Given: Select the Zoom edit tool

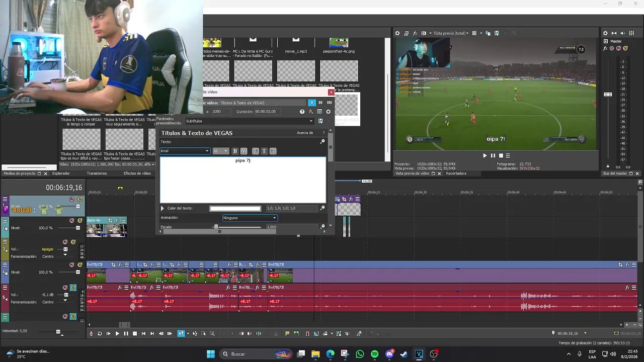Looking at the screenshot, I should coord(212,333).
